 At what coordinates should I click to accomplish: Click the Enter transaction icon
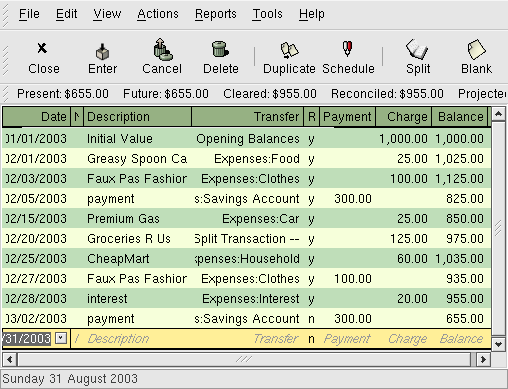(102, 51)
